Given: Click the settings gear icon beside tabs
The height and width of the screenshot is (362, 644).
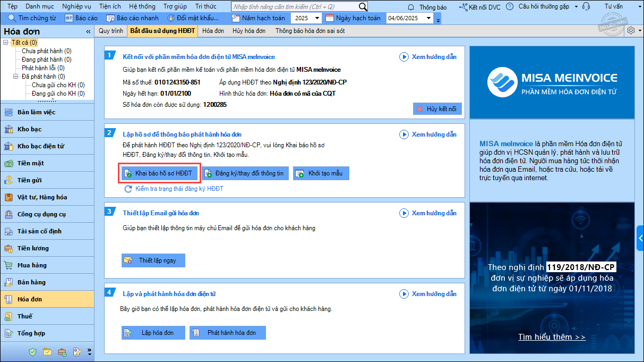Looking at the screenshot, I should pyautogui.click(x=631, y=31).
